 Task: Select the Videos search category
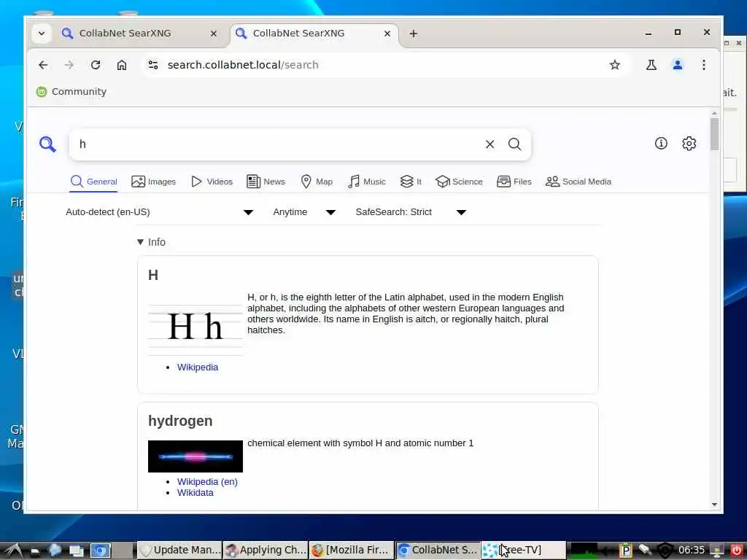[212, 182]
